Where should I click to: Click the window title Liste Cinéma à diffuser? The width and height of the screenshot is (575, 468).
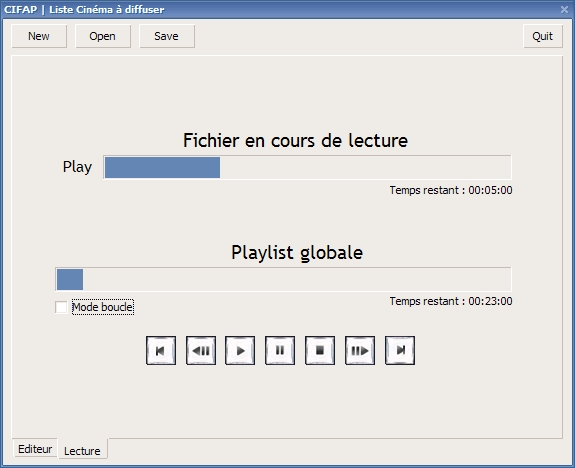pos(107,9)
